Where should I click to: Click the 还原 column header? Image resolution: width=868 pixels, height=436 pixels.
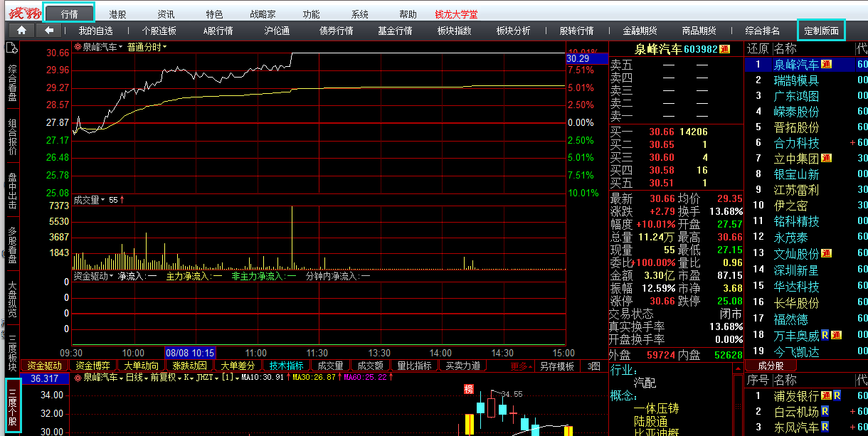757,48
